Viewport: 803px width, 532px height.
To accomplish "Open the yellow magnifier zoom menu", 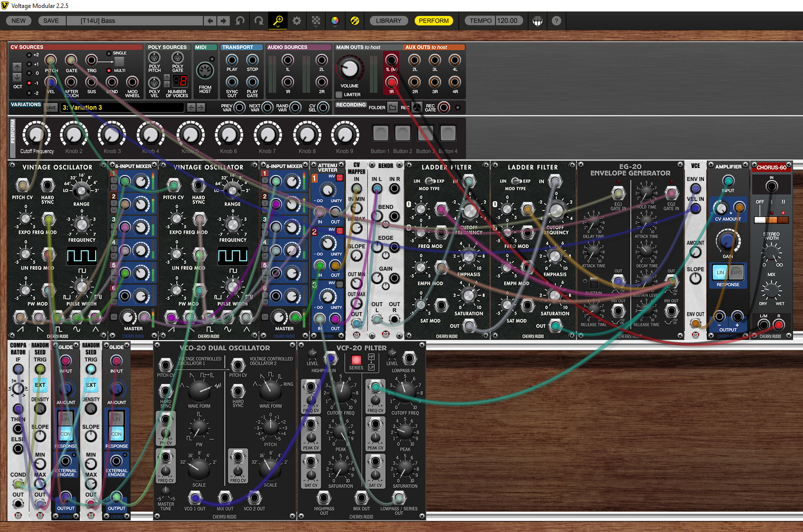I will coord(278,20).
